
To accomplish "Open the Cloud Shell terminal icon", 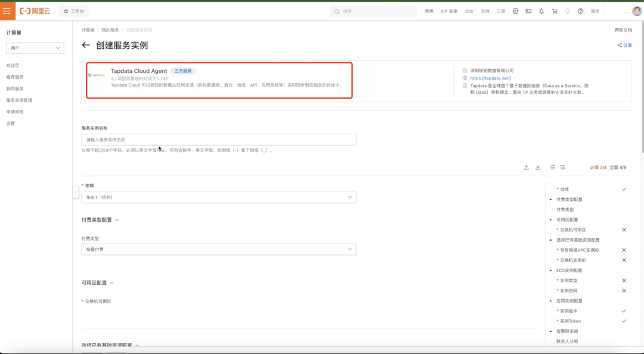I will point(528,11).
